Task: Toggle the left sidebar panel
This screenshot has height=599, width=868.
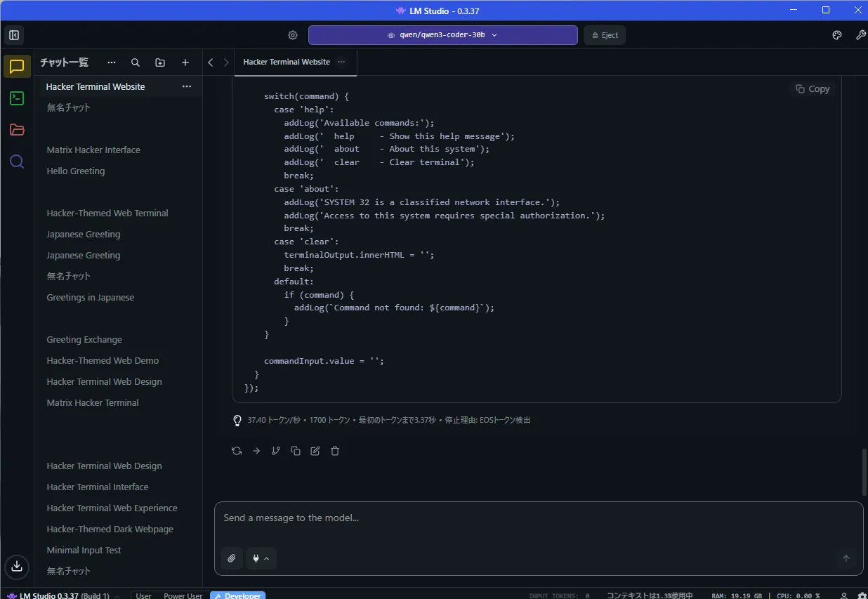Action: [13, 35]
